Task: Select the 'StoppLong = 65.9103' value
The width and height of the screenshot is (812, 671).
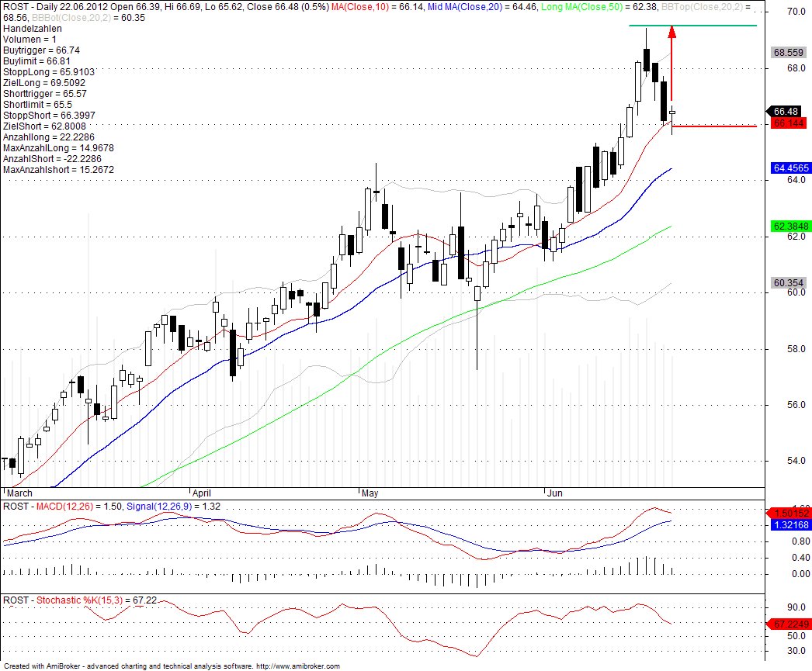Action: click(49, 72)
